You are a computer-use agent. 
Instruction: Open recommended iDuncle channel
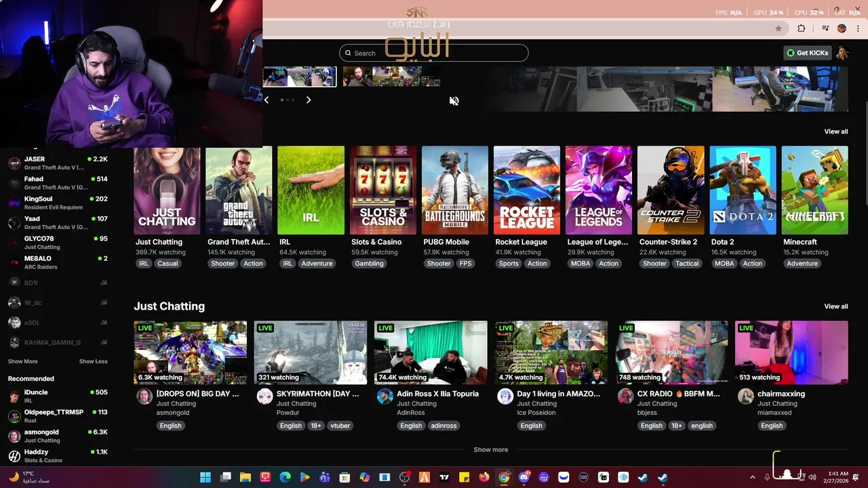coord(58,396)
